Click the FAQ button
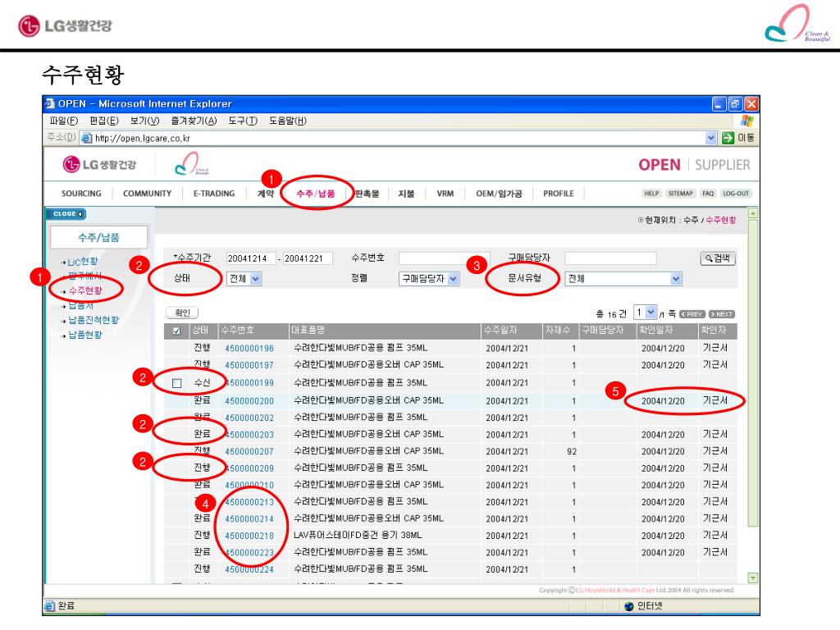The height and width of the screenshot is (630, 840). [708, 194]
